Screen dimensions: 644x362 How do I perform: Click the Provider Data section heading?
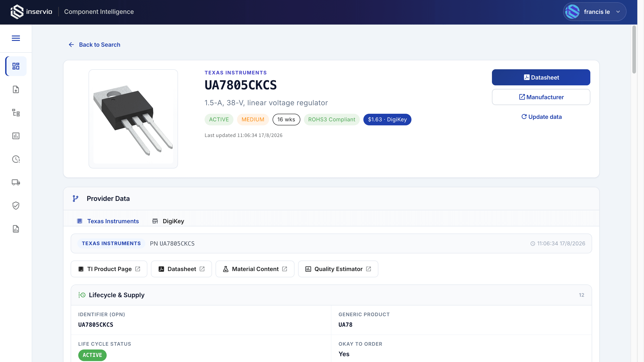tap(108, 199)
